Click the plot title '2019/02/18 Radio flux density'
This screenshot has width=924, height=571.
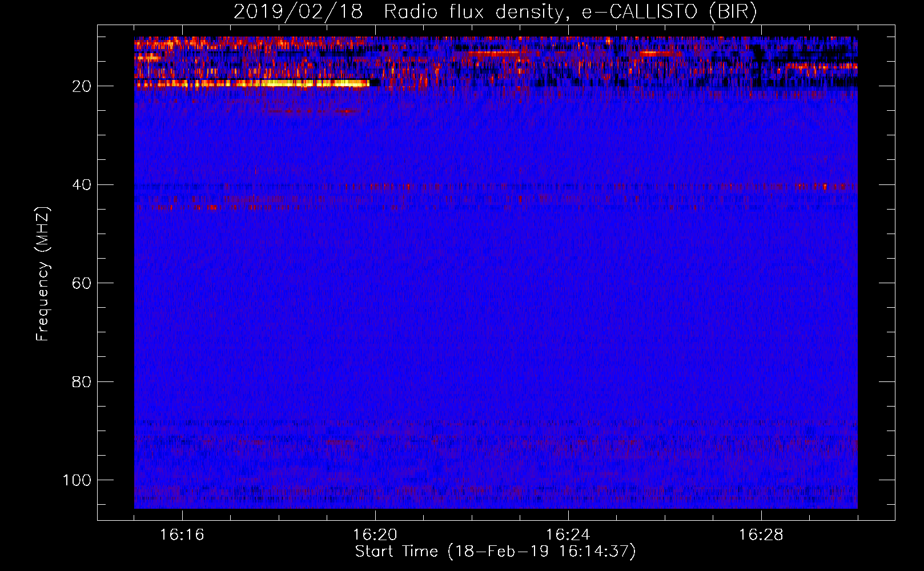495,12
